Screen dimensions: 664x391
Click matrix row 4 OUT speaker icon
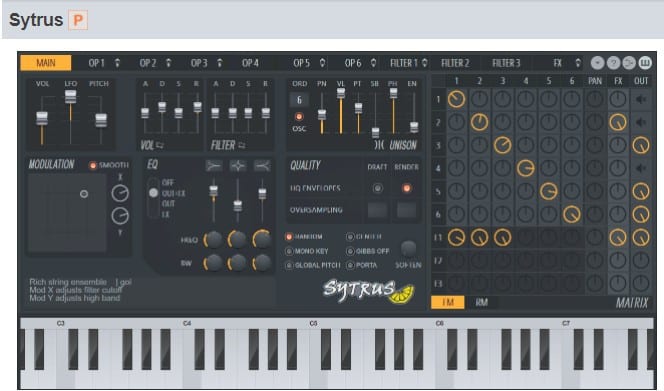[641, 168]
